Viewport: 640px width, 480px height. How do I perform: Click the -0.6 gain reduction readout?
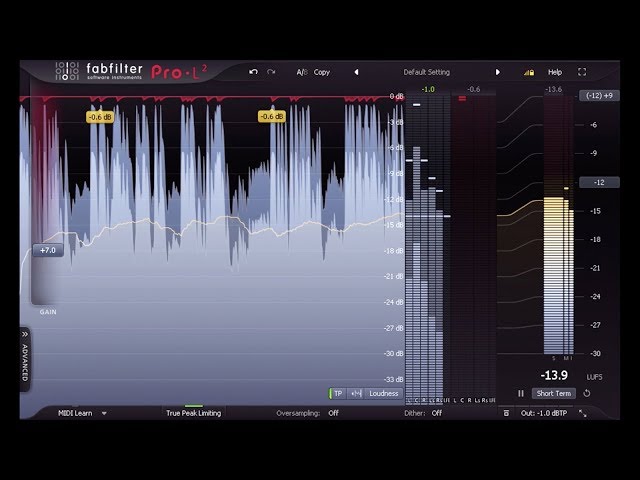(473, 89)
